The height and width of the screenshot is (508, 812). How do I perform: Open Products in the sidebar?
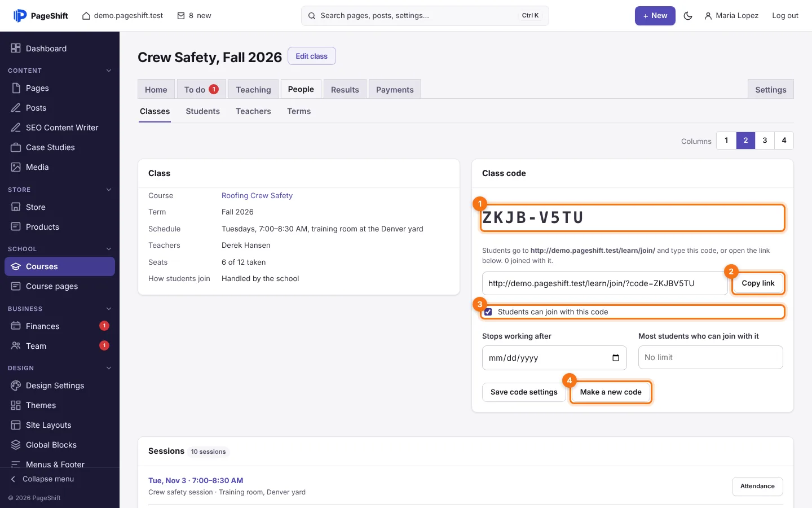click(60, 227)
